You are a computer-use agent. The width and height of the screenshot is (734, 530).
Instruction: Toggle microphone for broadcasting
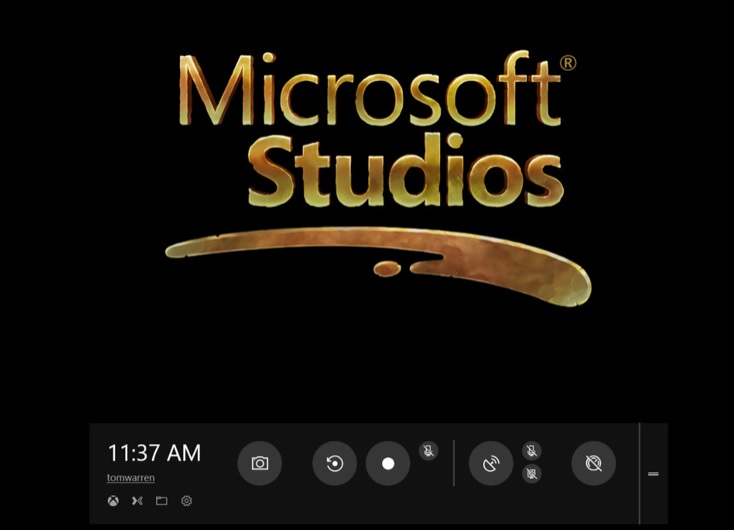532,452
